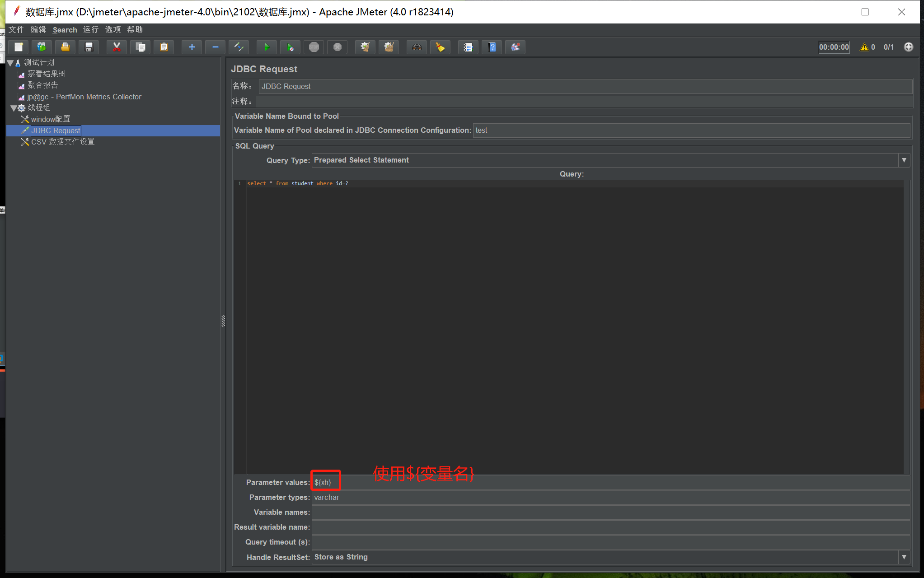Click the Cut scissors icon

point(117,47)
